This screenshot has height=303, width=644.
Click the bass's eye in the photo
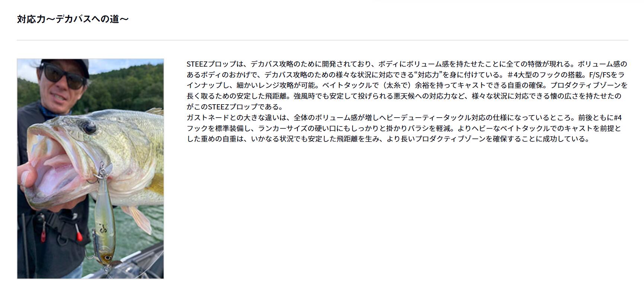(89, 128)
